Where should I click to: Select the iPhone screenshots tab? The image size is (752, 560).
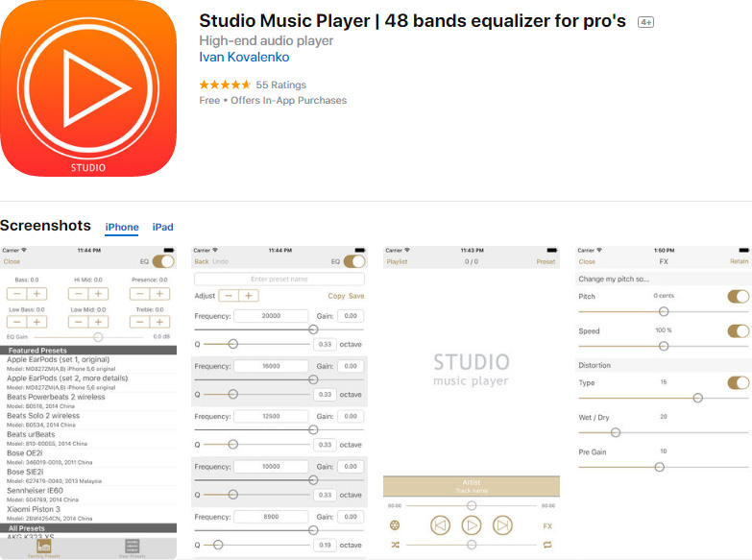tap(122, 227)
